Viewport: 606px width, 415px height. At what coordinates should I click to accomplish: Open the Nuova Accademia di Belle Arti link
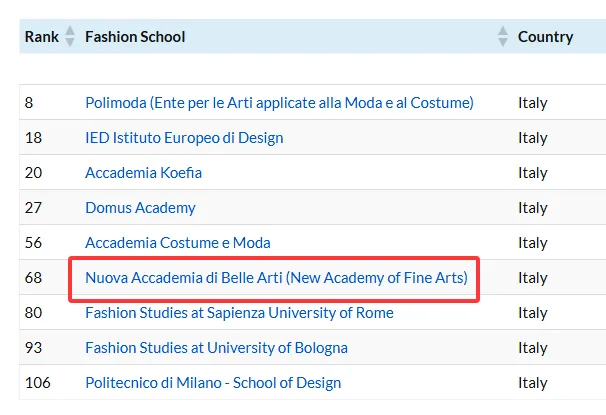[x=276, y=278]
